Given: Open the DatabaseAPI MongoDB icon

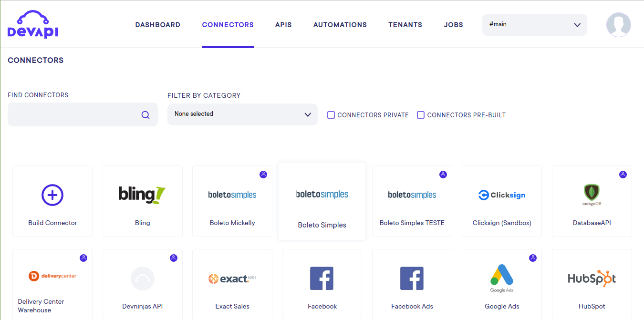Looking at the screenshot, I should tap(592, 195).
